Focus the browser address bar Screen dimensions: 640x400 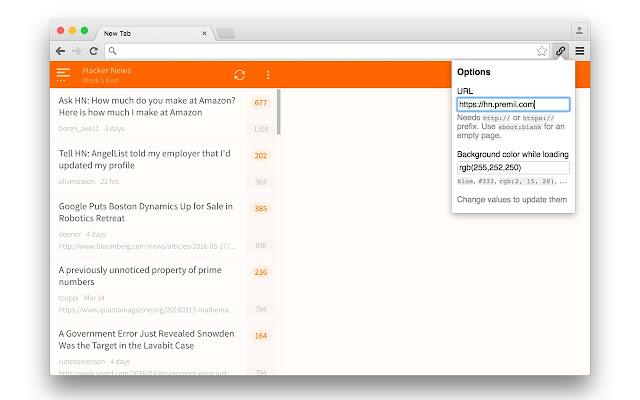pos(327,51)
